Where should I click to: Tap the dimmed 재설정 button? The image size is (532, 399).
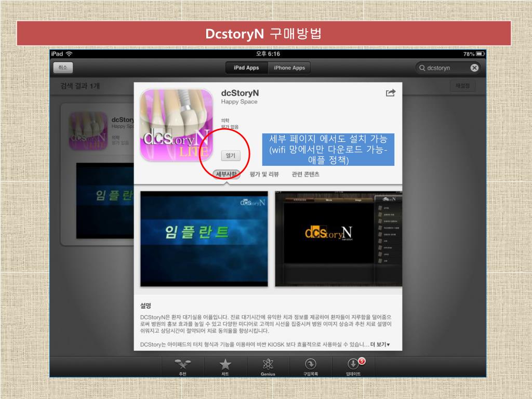462,86
